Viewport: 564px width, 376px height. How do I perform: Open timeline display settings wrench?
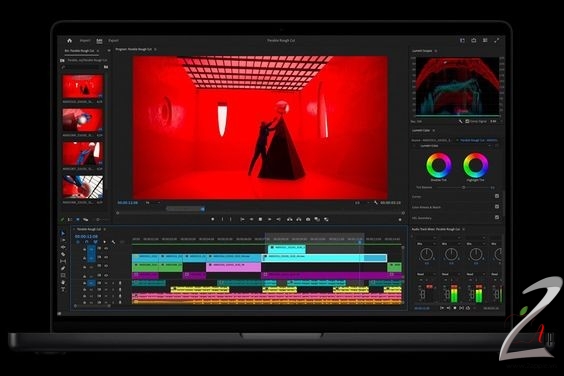pyautogui.click(x=113, y=242)
